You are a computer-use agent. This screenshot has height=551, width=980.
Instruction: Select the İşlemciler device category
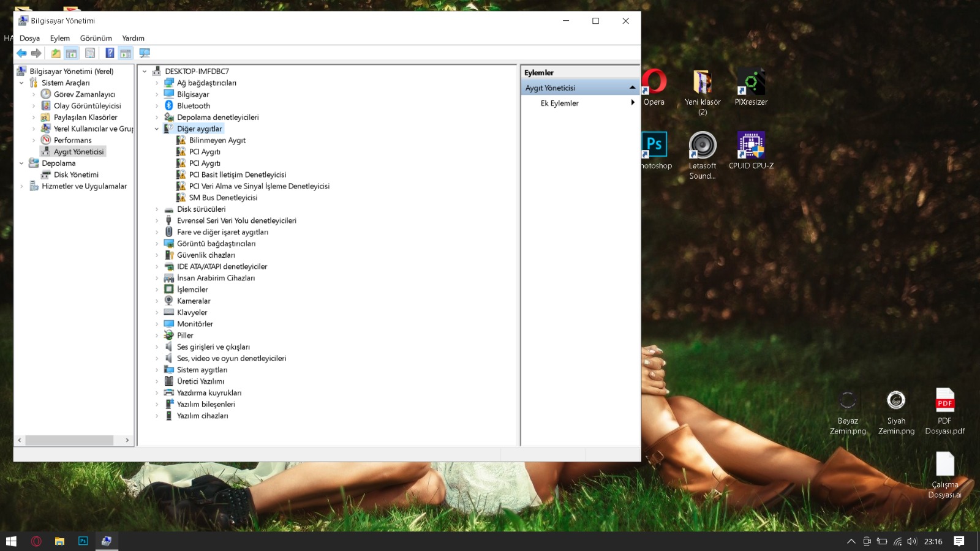tap(192, 290)
